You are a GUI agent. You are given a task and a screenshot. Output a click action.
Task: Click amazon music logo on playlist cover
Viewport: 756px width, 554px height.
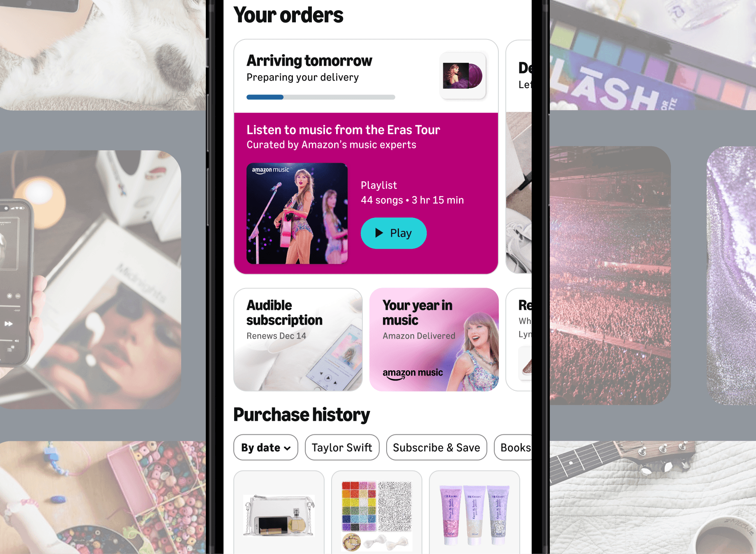[x=270, y=170]
